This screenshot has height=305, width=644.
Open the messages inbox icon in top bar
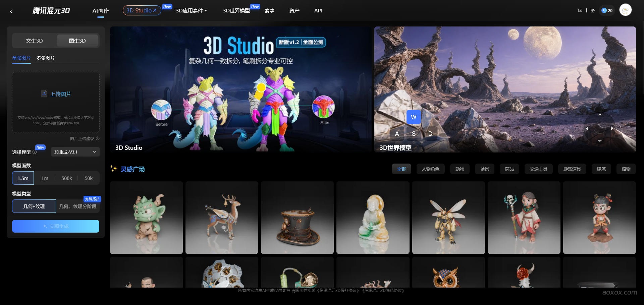[x=580, y=10]
